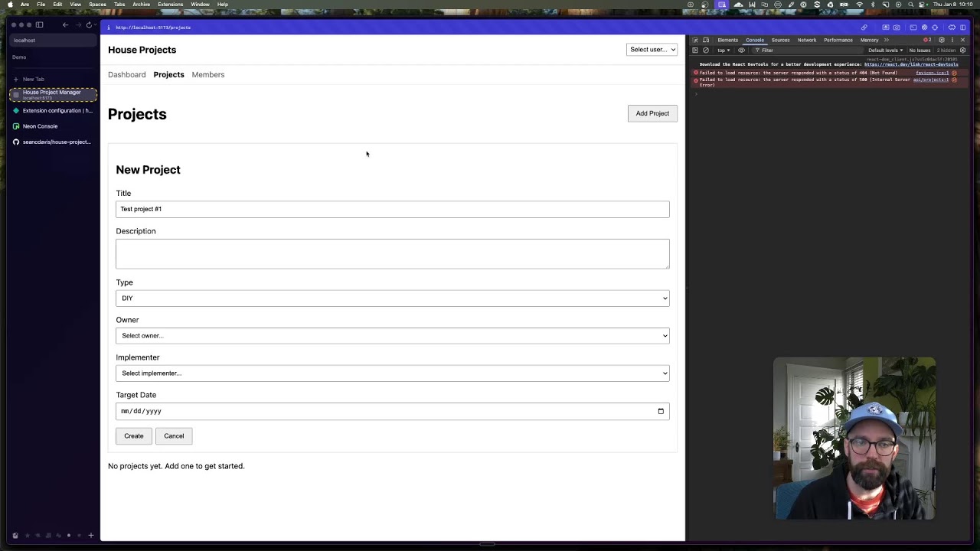
Task: Toggle the console sidebar icon
Action: (695, 51)
